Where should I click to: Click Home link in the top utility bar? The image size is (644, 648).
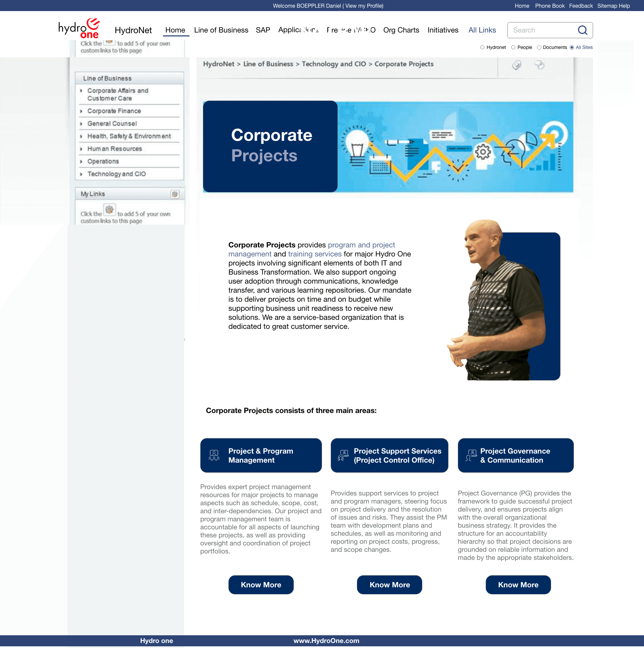(x=522, y=6)
